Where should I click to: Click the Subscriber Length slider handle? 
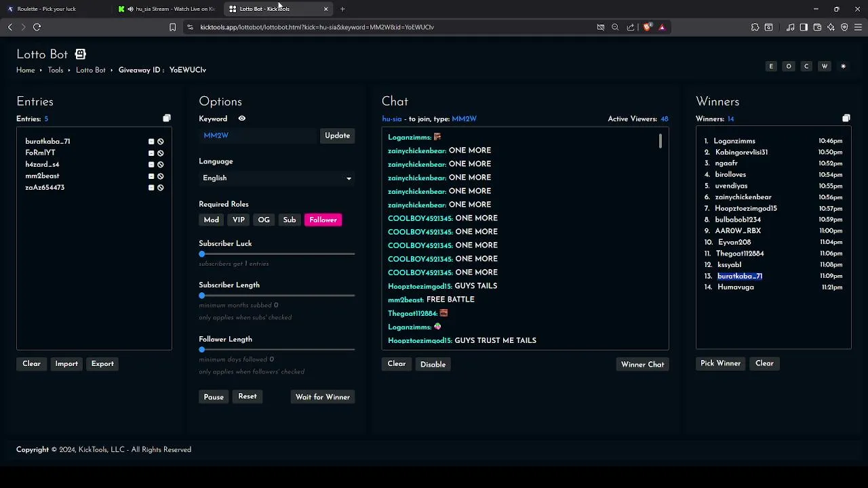(202, 296)
